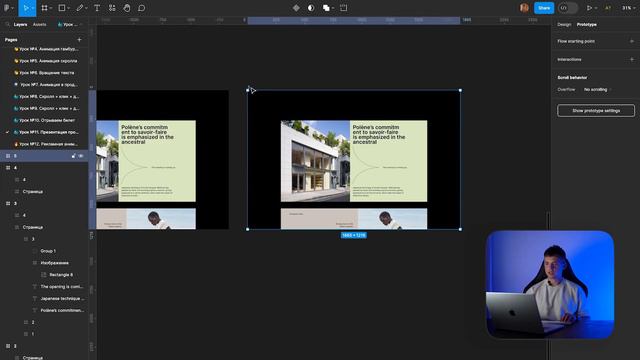
Task: Open the shape tools dropdown arrow
Action: point(69,8)
